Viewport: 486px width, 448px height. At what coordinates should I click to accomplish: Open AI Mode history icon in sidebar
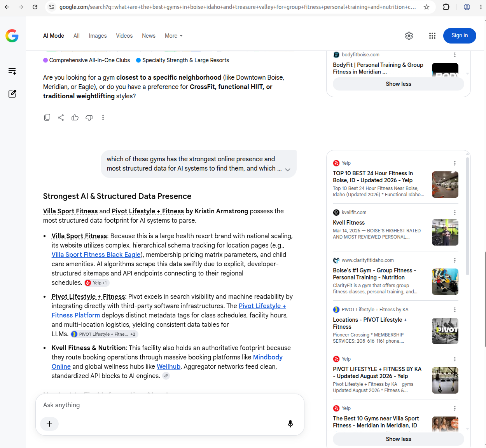tap(12, 71)
